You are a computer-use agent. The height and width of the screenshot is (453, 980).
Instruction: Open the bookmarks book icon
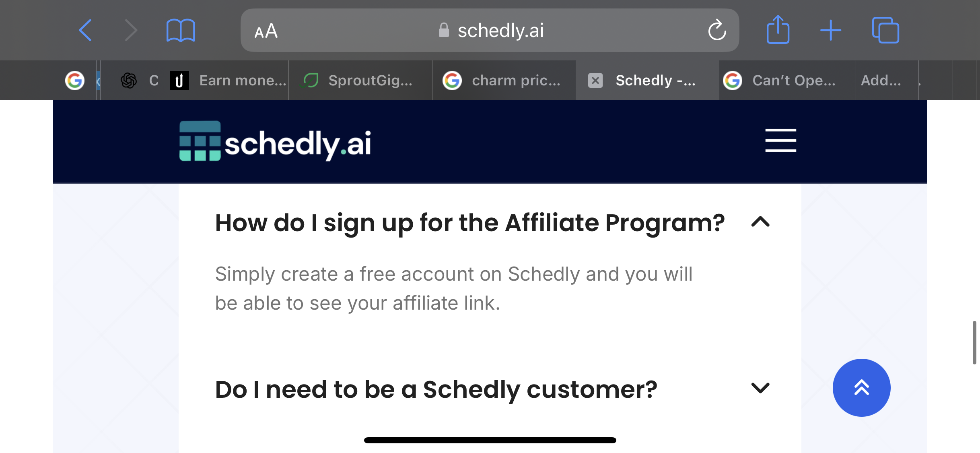click(x=181, y=30)
